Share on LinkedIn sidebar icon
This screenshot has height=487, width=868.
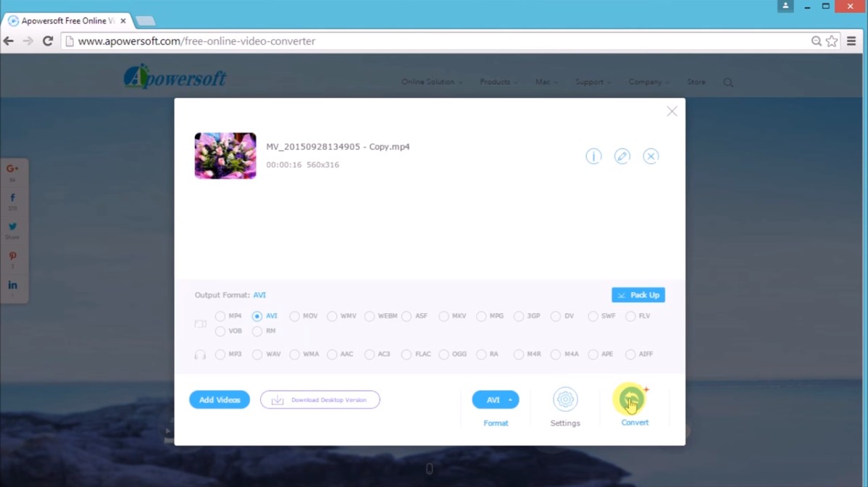12,285
